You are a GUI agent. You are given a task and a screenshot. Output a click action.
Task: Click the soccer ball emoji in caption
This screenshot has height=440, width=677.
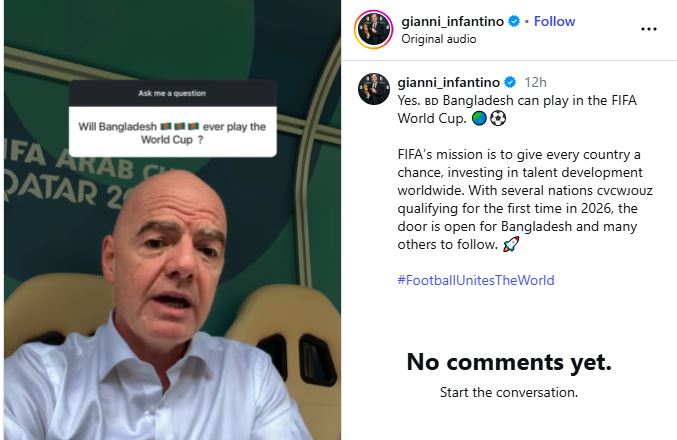498,118
